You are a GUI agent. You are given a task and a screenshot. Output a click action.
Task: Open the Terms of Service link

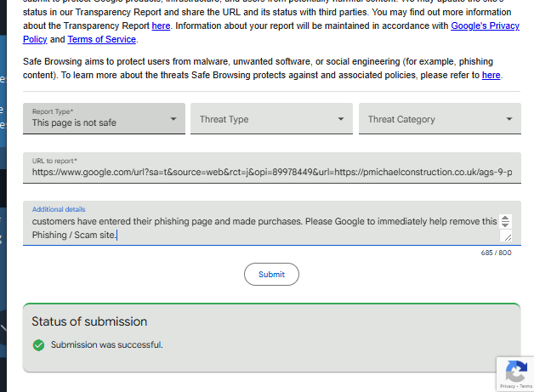(101, 40)
